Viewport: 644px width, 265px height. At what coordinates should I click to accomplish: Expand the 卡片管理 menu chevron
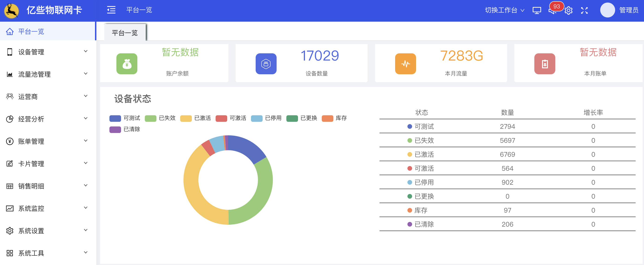coord(86,163)
